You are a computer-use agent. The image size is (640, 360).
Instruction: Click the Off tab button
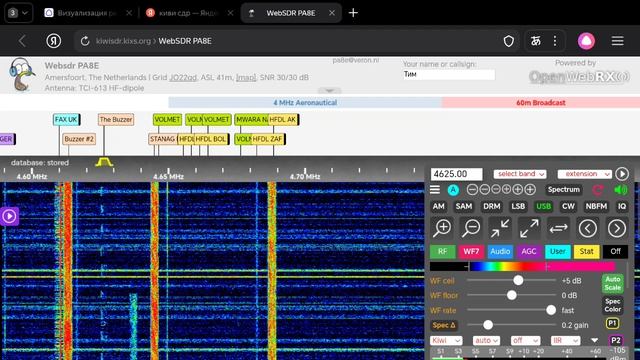coord(616,251)
